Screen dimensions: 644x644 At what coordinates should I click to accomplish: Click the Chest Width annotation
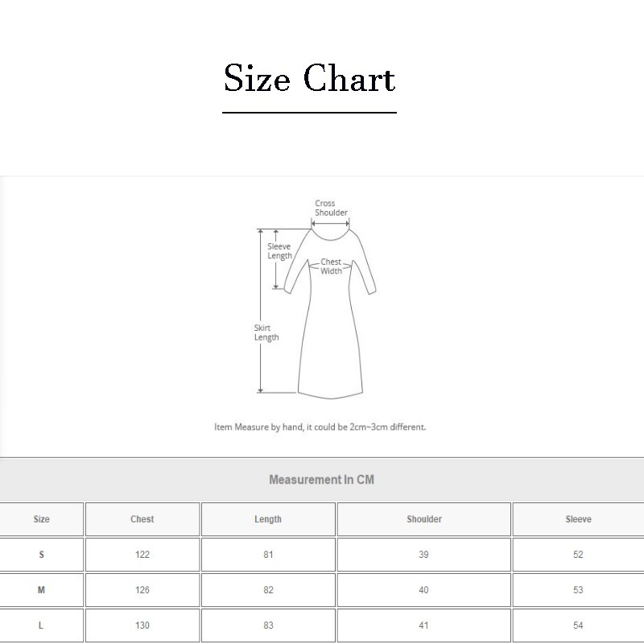tap(330, 264)
